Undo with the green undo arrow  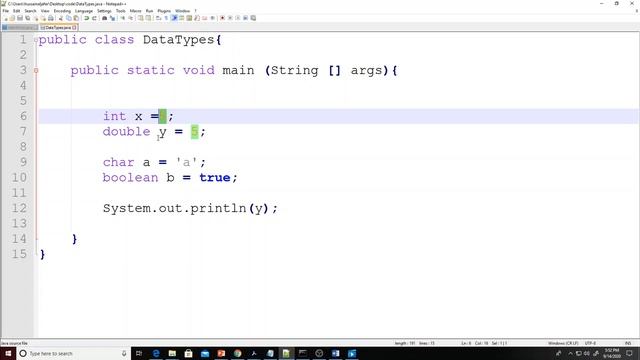pos(86,18)
